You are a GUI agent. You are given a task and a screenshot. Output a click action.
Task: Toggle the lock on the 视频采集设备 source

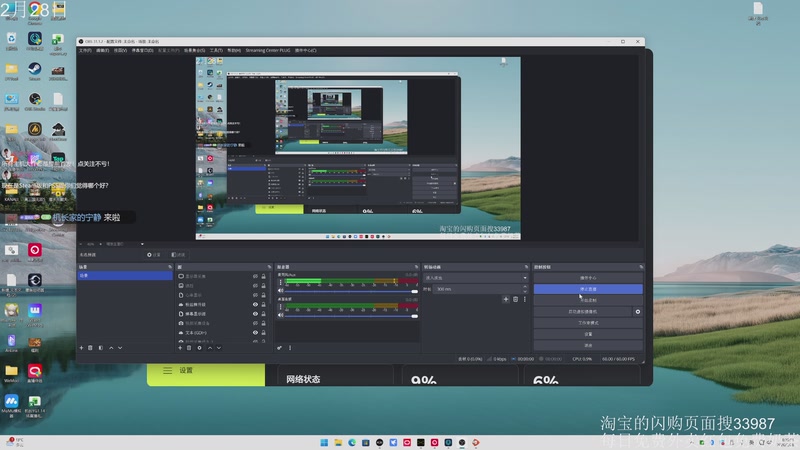[264, 323]
